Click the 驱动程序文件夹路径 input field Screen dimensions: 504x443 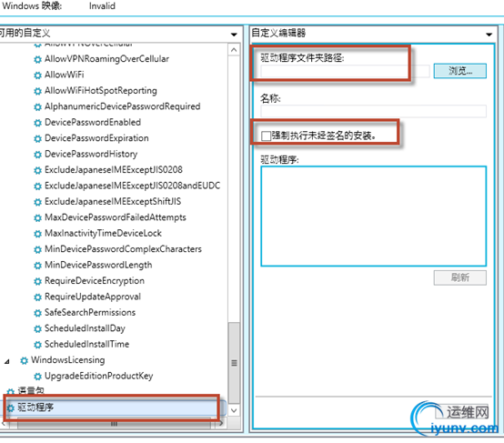(x=345, y=71)
